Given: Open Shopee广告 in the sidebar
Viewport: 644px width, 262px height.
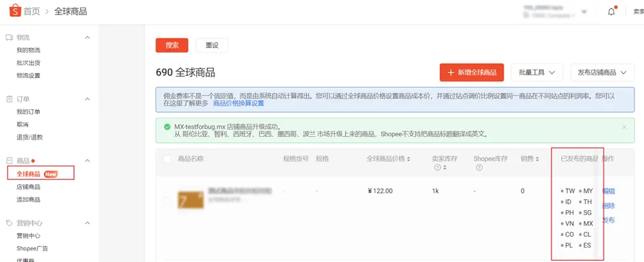Looking at the screenshot, I should pos(32,248).
